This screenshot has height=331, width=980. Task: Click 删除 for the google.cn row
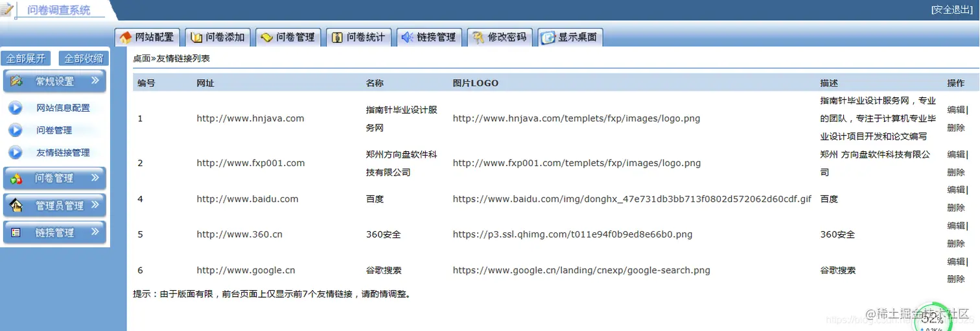pyautogui.click(x=956, y=280)
